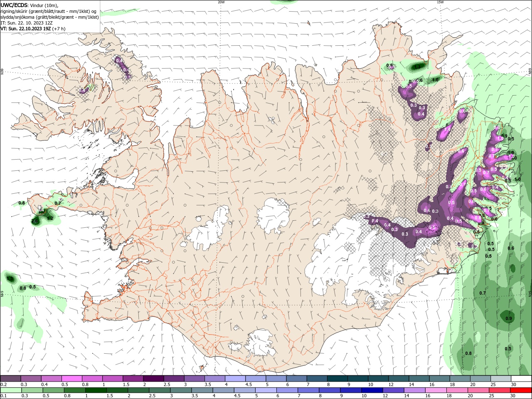Pick the darkest purple snow swatch starting at 2
The height and width of the screenshot is (399, 532).
pyautogui.click(x=153, y=379)
